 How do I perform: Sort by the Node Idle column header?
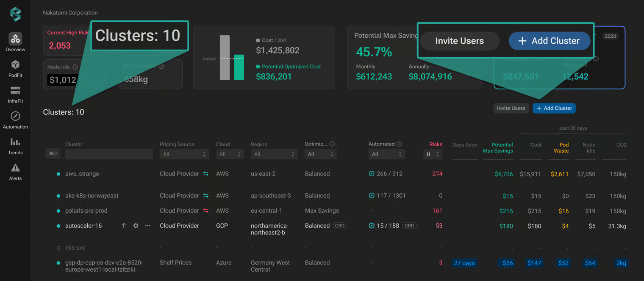(589, 147)
